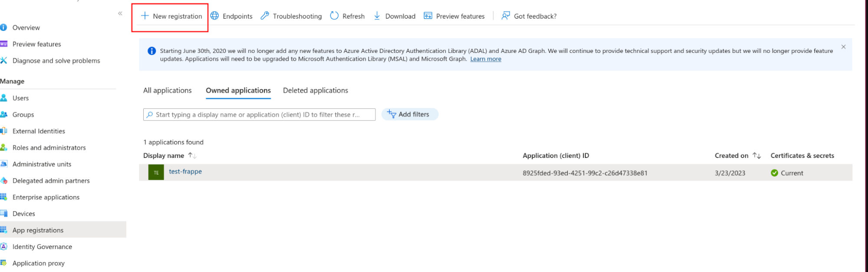The height and width of the screenshot is (272, 868).
Task: Focus the display name filter search box
Action: point(259,115)
